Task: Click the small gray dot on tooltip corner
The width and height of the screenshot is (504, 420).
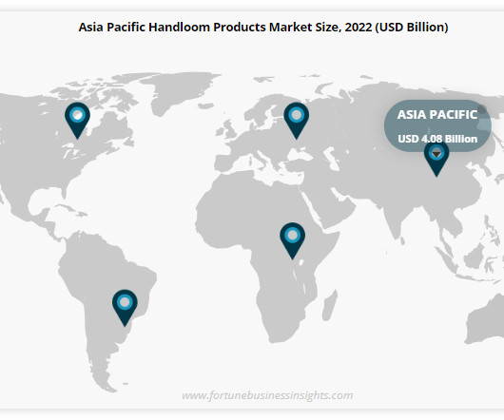Action: [481, 109]
